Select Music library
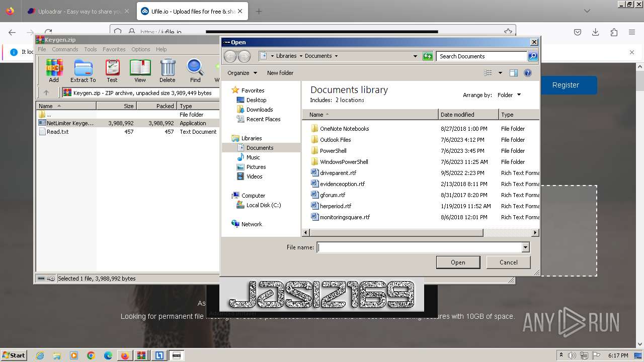 pyautogui.click(x=253, y=157)
